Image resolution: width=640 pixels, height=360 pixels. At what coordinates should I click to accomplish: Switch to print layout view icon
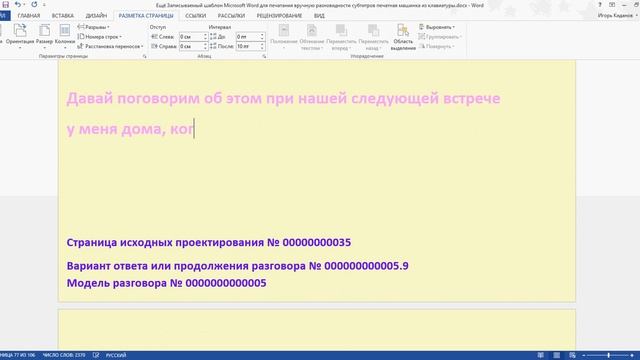coord(556,355)
